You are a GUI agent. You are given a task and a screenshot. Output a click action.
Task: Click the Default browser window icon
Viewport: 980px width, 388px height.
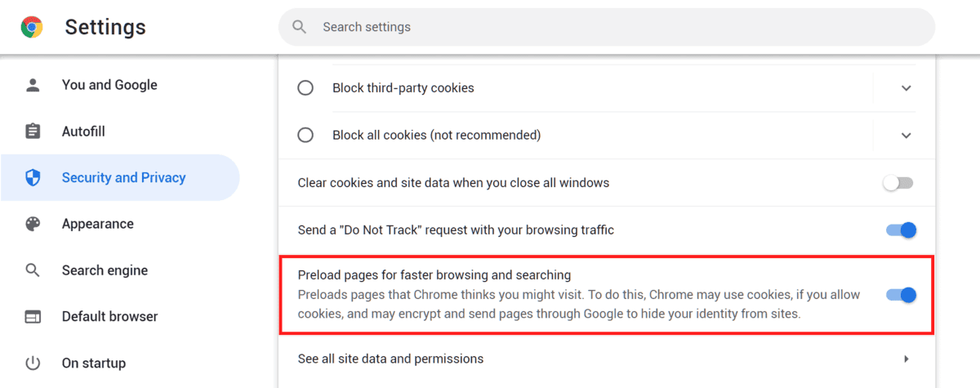pos(33,317)
